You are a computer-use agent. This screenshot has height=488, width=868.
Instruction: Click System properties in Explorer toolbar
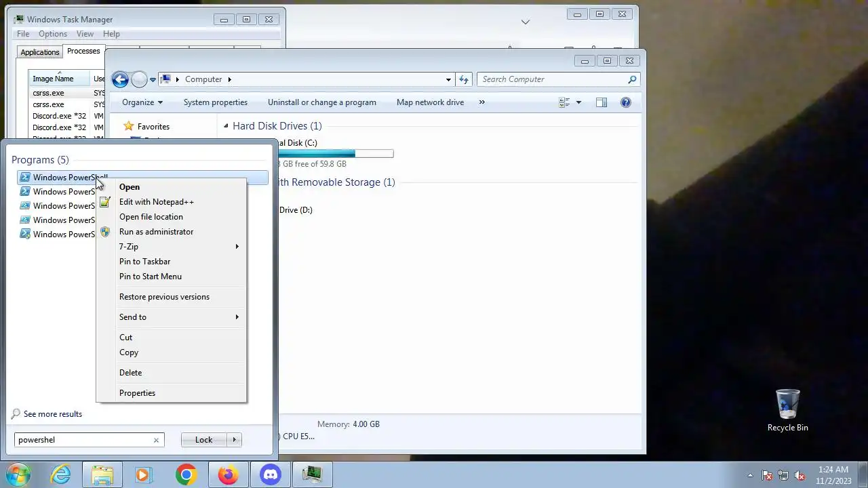(x=216, y=102)
